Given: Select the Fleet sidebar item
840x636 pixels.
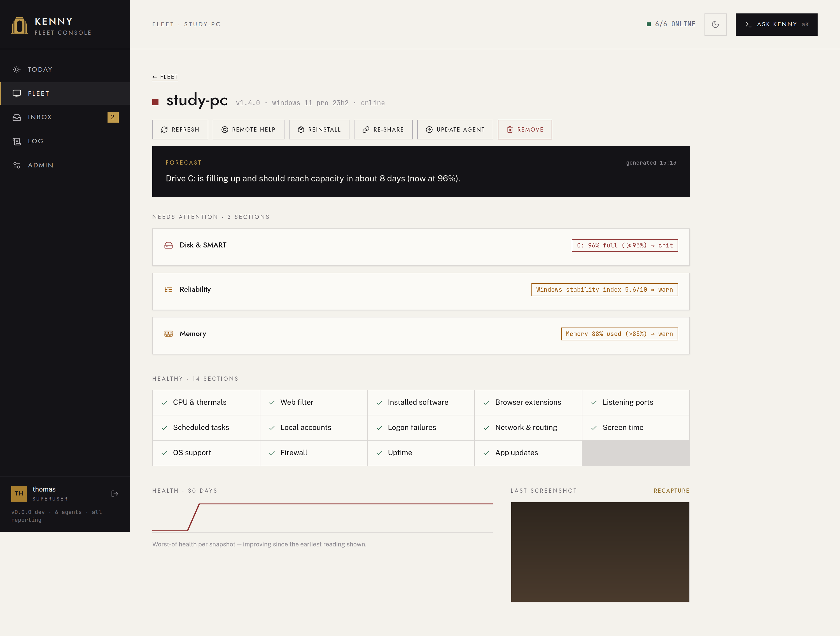Looking at the screenshot, I should pos(65,93).
